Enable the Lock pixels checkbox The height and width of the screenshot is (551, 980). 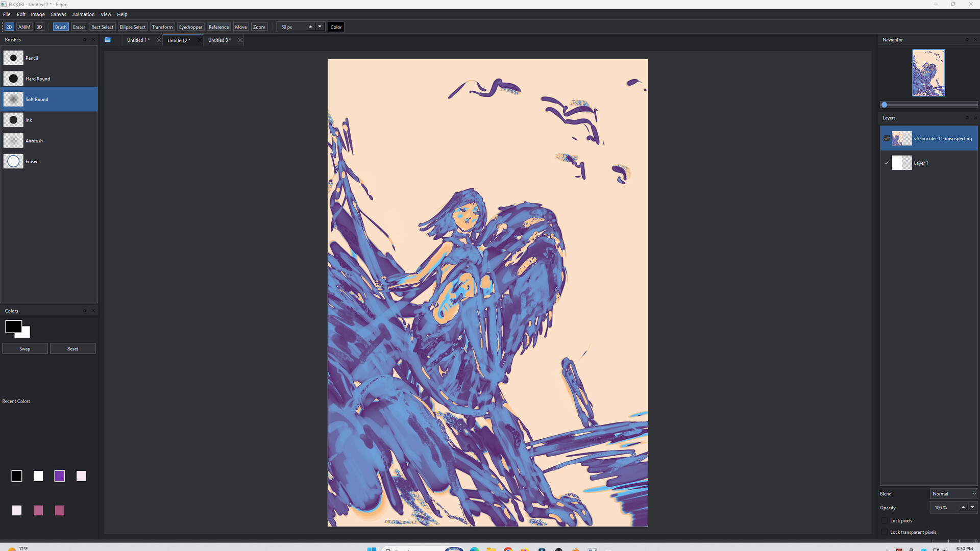(885, 520)
